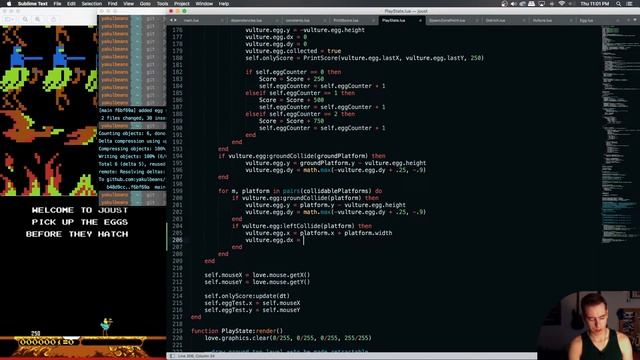Click the menu bar clock Thu 11:01 PM

point(595,4)
